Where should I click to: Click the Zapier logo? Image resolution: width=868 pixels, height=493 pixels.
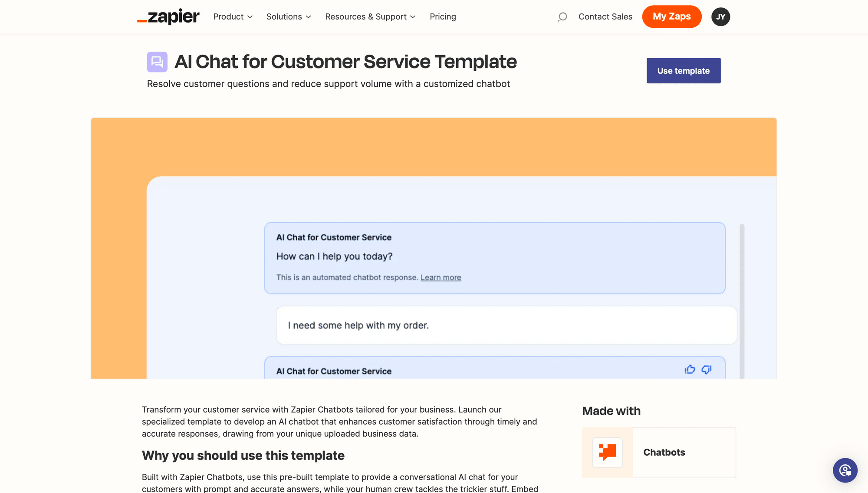(x=168, y=16)
